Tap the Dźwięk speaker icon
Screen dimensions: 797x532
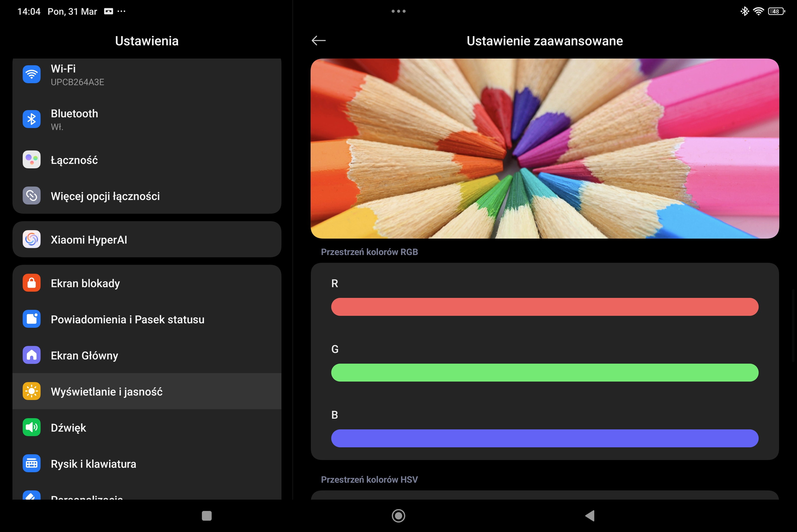32,427
